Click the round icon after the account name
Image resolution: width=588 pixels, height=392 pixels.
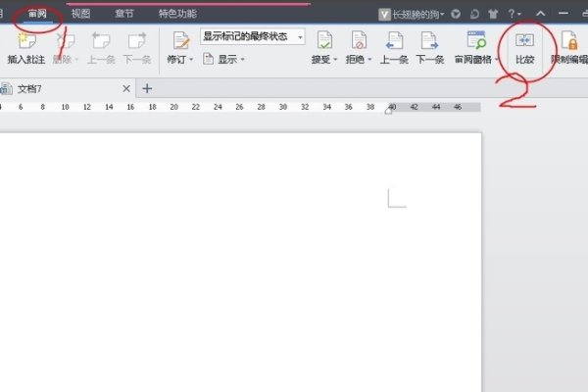click(456, 15)
